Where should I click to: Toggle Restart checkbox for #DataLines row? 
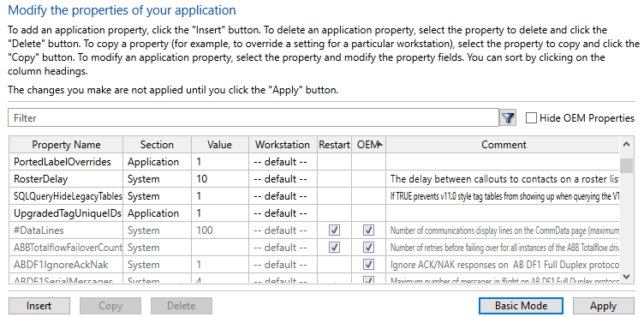[334, 230]
